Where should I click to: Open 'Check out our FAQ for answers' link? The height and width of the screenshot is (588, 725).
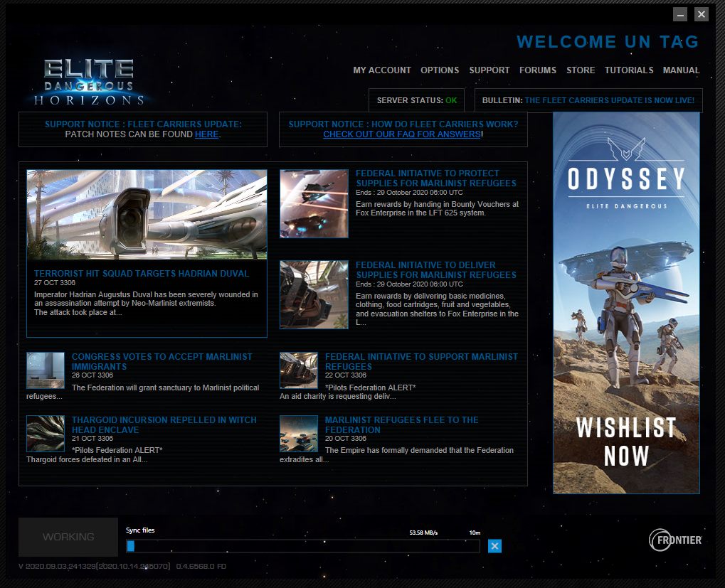pyautogui.click(x=402, y=134)
